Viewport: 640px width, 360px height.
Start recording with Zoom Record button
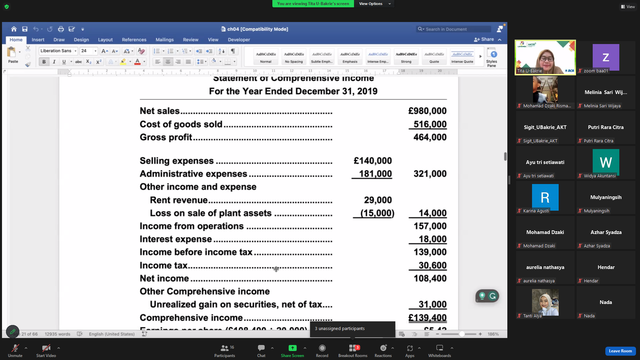click(x=322, y=351)
